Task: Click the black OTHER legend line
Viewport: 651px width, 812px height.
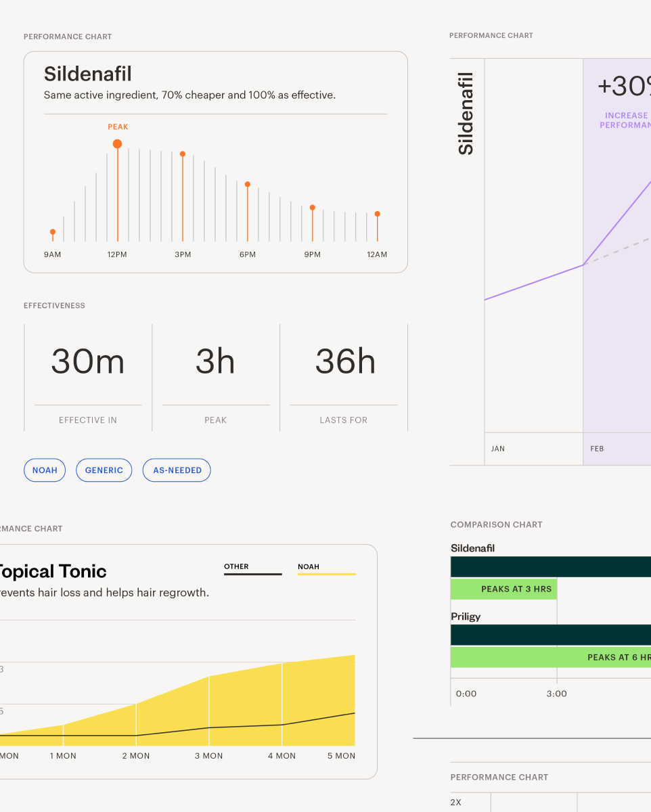Action: point(252,574)
